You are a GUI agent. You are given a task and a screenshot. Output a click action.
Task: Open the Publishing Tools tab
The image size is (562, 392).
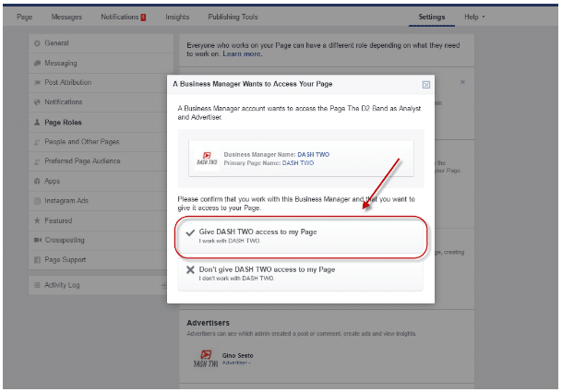point(233,17)
